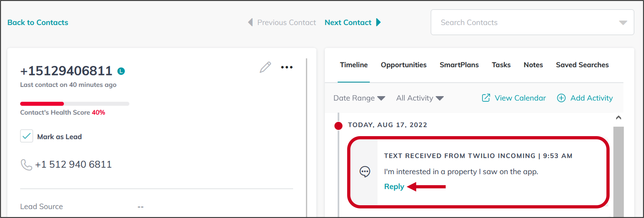Open the Search Contacts dropdown arrow

623,22
